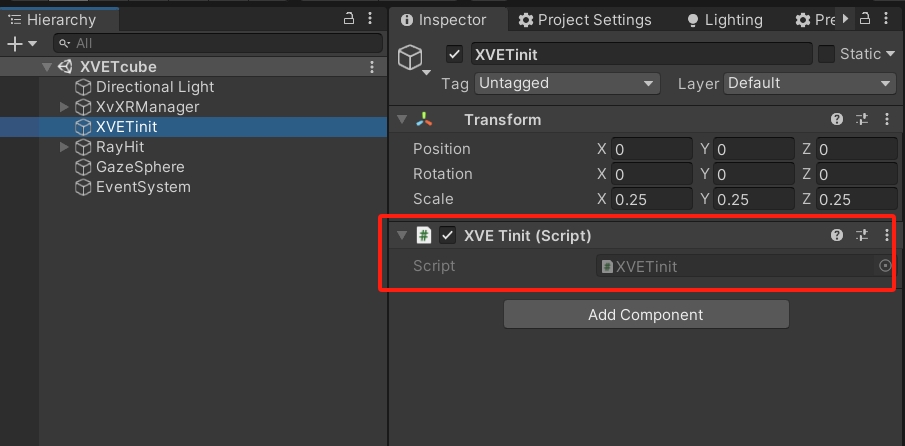This screenshot has height=446, width=905.
Task: Open the Tag dropdown showing Untagged
Action: pyautogui.click(x=567, y=83)
